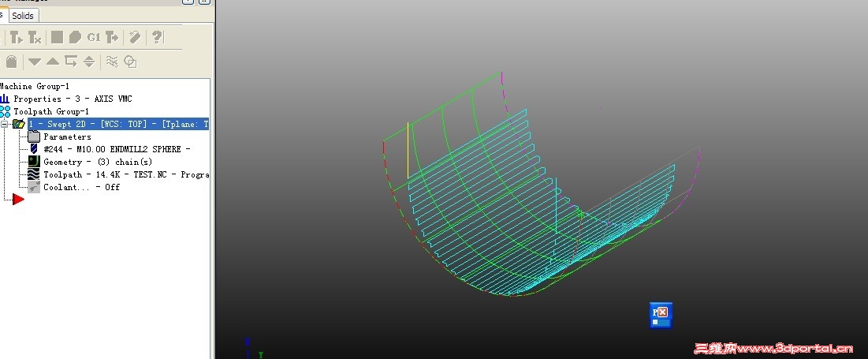The width and height of the screenshot is (868, 359).
Task: Click the red insert arrow in tree
Action: click(x=18, y=200)
